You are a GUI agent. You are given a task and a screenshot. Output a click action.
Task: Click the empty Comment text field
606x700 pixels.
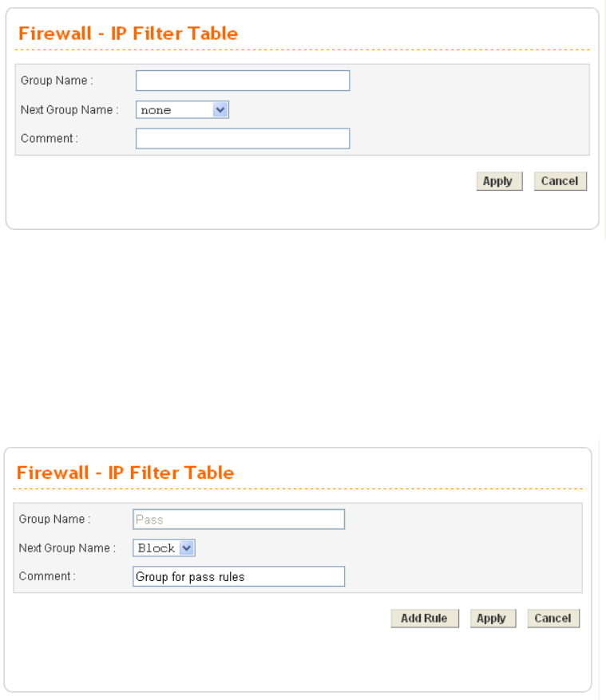[x=243, y=139]
